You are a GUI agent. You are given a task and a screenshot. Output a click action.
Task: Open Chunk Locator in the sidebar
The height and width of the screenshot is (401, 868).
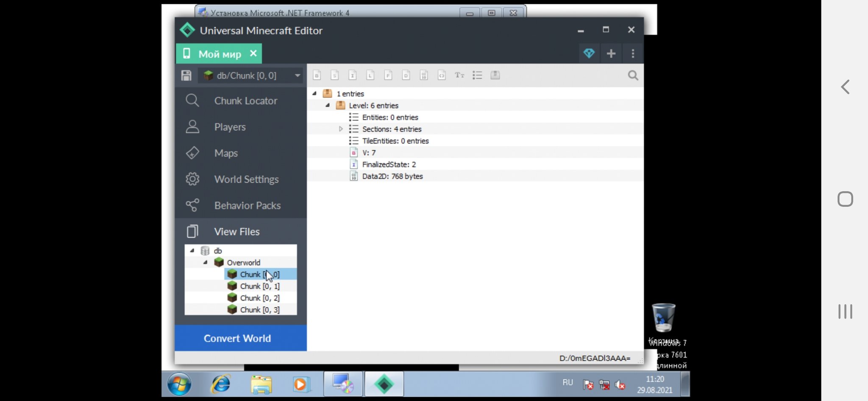pos(241,101)
